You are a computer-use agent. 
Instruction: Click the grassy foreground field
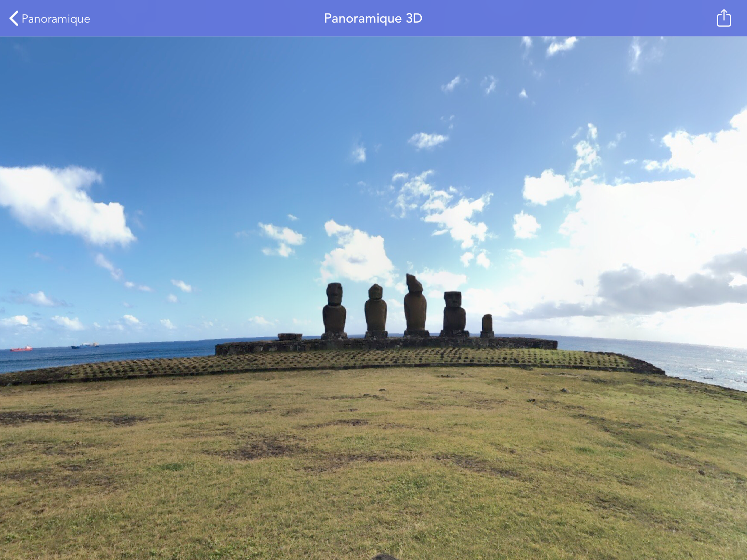click(x=372, y=473)
